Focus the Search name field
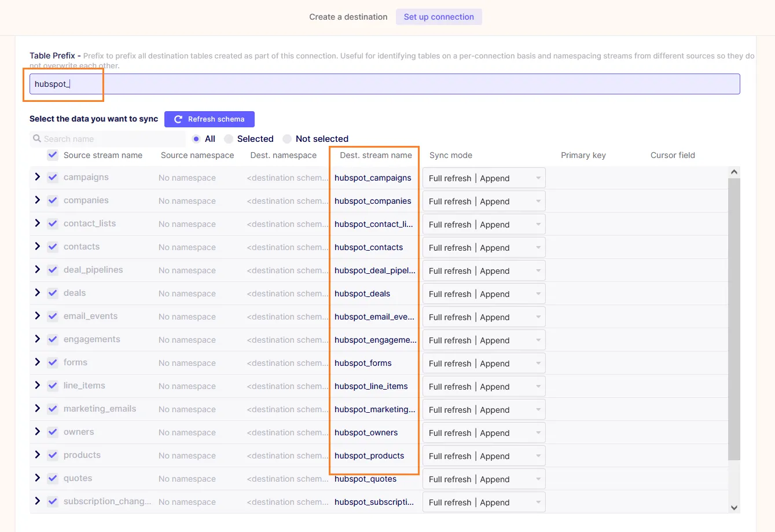775x532 pixels. pyautogui.click(x=108, y=139)
